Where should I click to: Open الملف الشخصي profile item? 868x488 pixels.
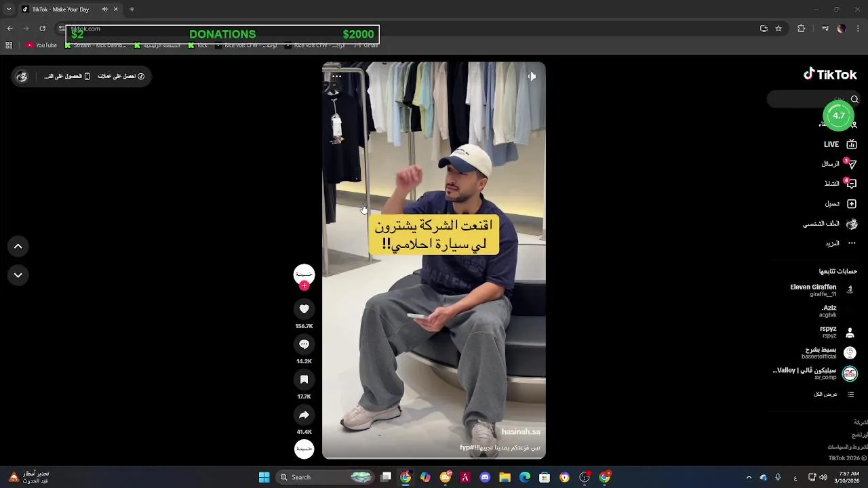point(830,224)
